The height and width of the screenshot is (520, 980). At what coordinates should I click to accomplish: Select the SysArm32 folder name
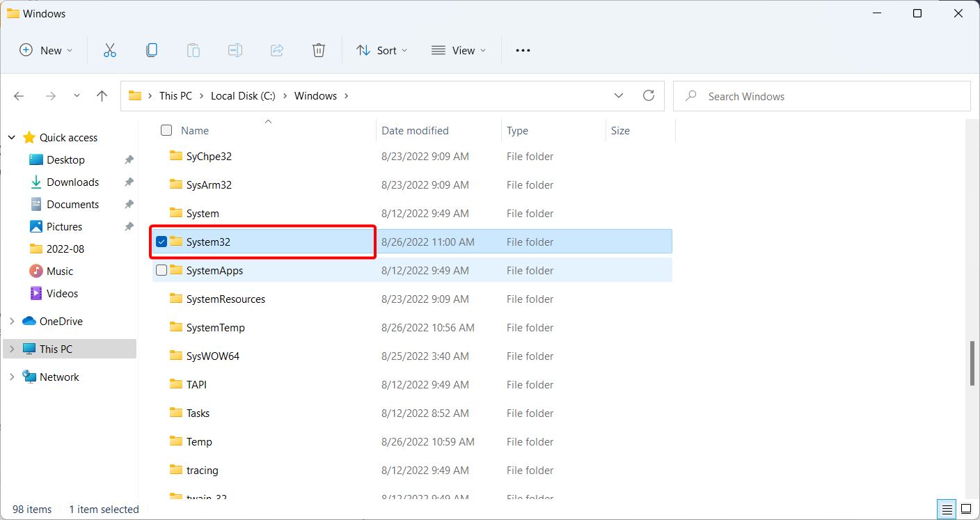click(209, 185)
